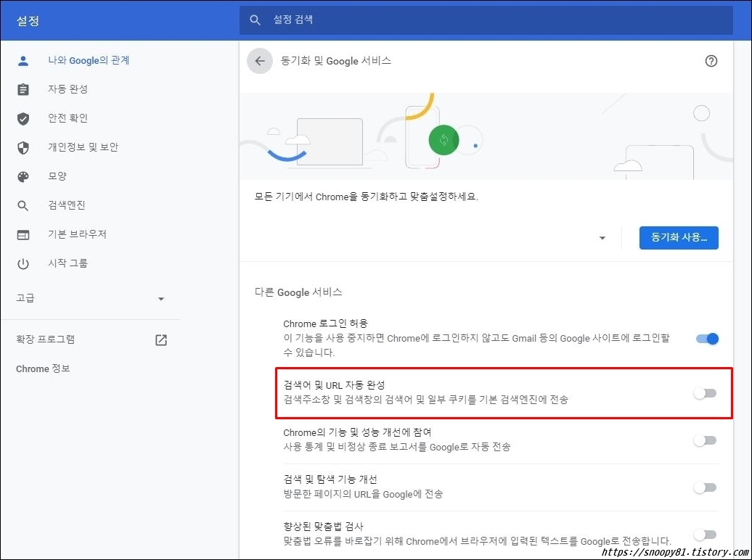Click the clipboard icon for 자동 완성
The height and width of the screenshot is (560, 752).
tap(23, 90)
